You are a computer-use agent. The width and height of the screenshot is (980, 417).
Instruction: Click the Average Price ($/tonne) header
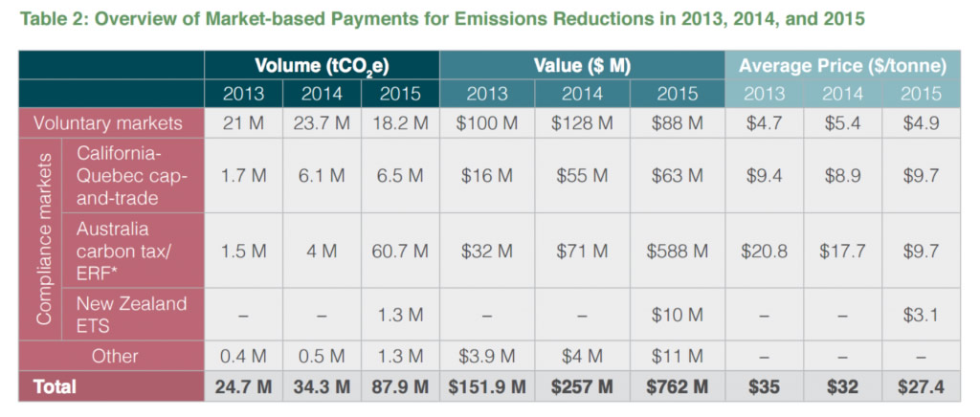click(842, 66)
